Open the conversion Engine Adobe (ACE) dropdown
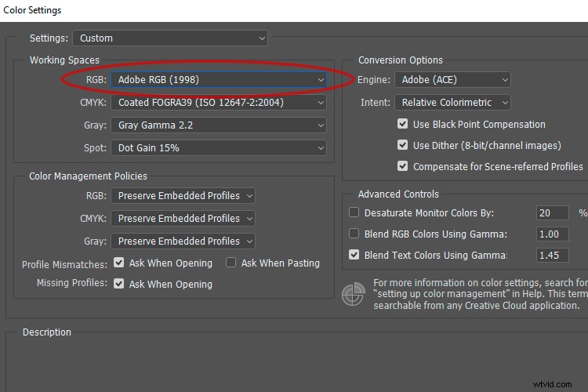Viewport: 588px width, 392px height. coord(452,79)
